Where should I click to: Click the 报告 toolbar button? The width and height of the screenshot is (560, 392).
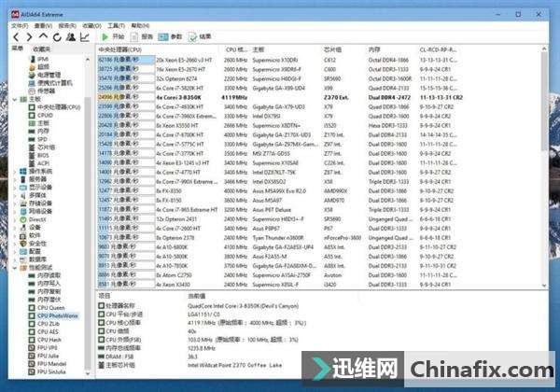tap(142, 36)
